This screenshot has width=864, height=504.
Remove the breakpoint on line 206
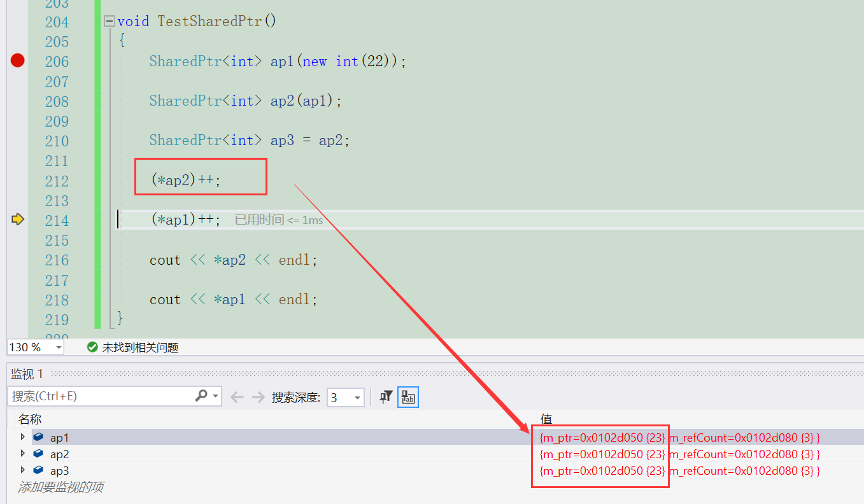[x=17, y=60]
